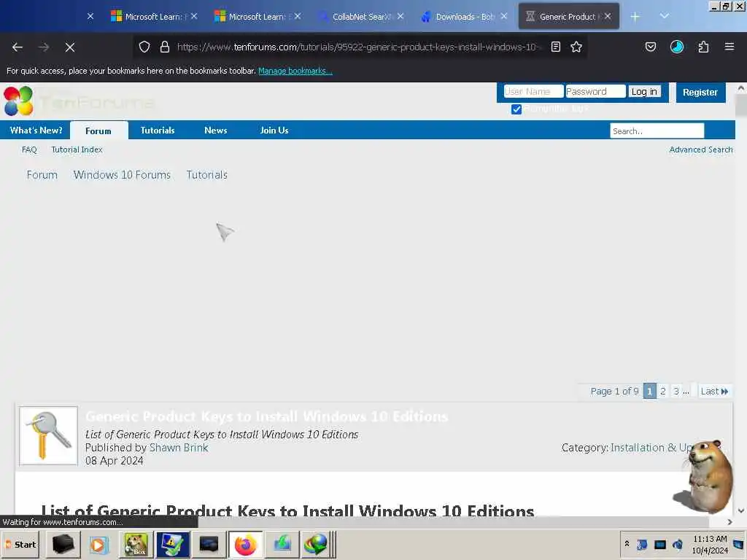This screenshot has width=747, height=560.
Task: Toggle the Remember Me checkbox
Action: tap(516, 109)
